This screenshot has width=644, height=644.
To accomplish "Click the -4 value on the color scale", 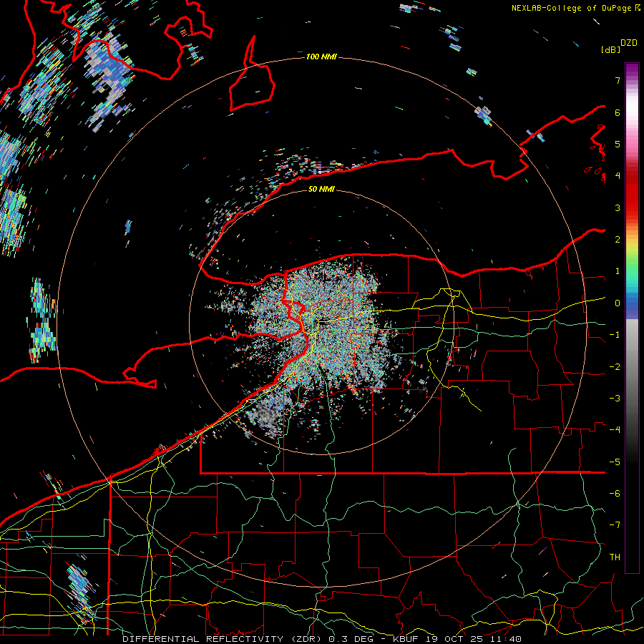I will [615, 430].
